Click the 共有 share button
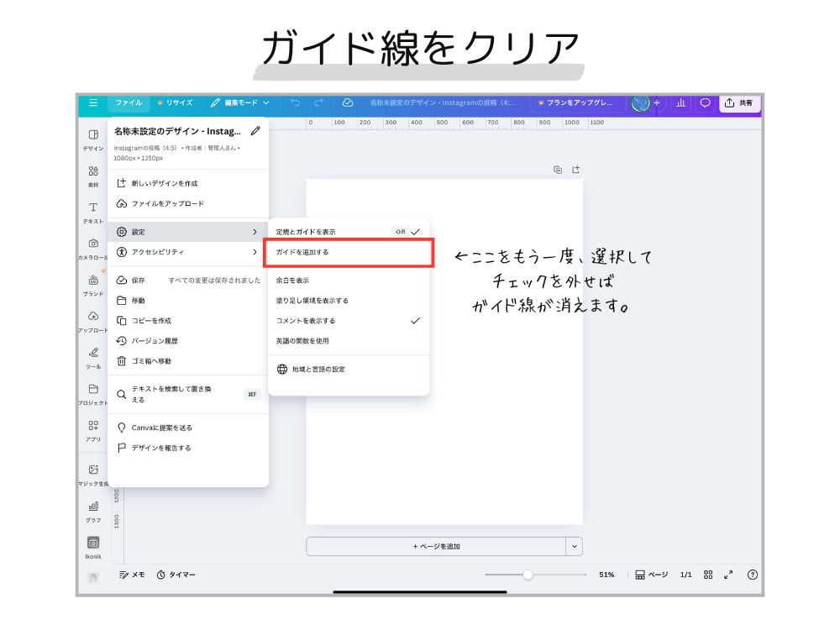The image size is (840, 630). click(739, 102)
